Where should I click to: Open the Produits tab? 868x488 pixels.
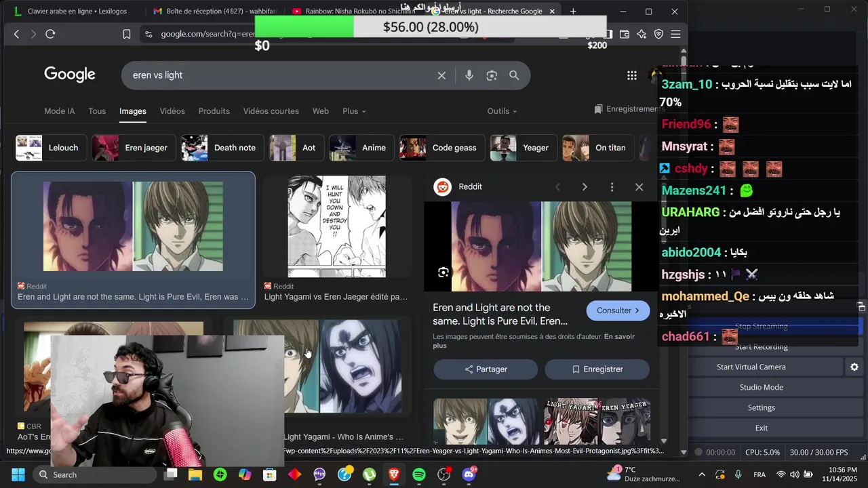point(214,111)
